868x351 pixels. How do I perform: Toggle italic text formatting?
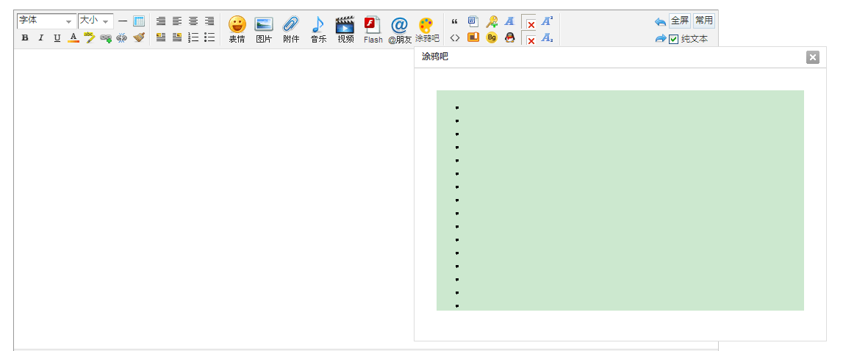pyautogui.click(x=41, y=37)
